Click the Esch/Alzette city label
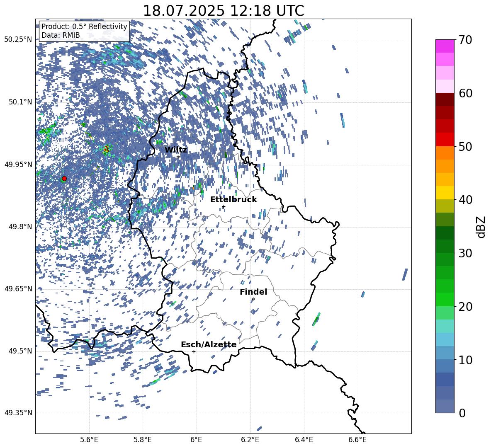This screenshot has width=491, height=448. coord(209,345)
